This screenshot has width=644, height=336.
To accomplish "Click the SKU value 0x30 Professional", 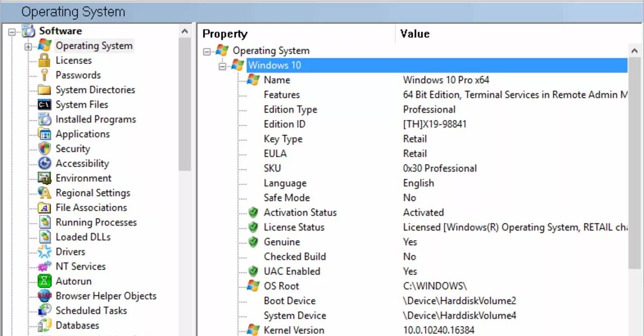I will tap(440, 168).
